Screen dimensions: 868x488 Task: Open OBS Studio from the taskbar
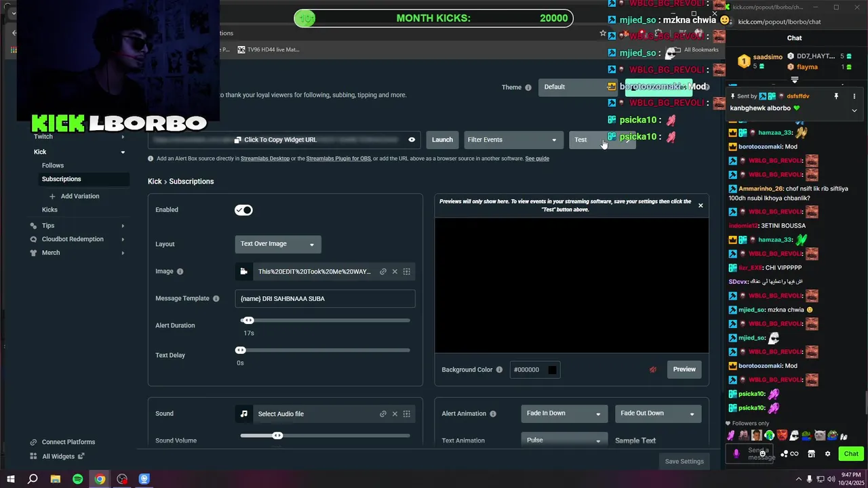[x=122, y=479]
